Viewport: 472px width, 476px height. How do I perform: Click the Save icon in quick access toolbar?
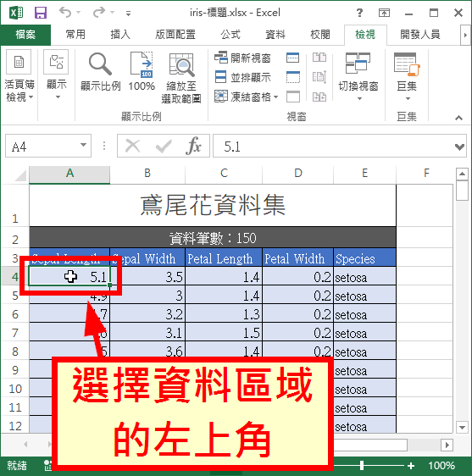41,13
